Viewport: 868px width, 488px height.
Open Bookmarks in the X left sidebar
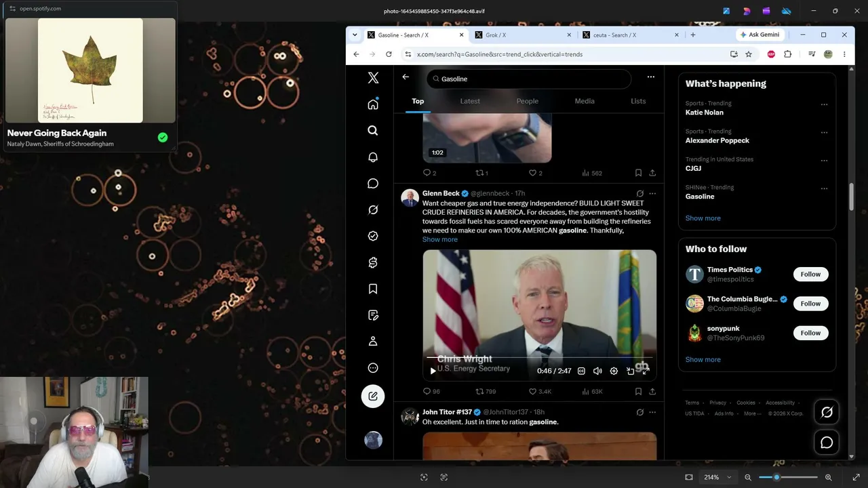click(373, 289)
